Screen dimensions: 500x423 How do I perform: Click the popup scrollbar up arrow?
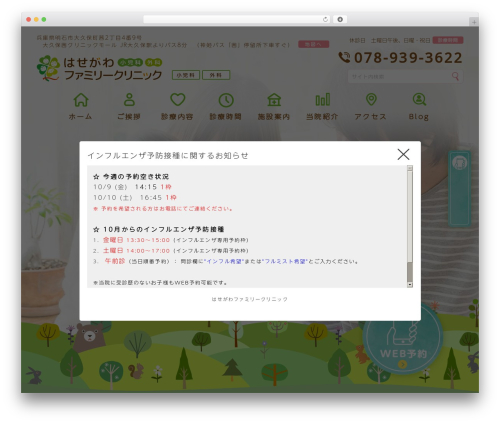(410, 168)
